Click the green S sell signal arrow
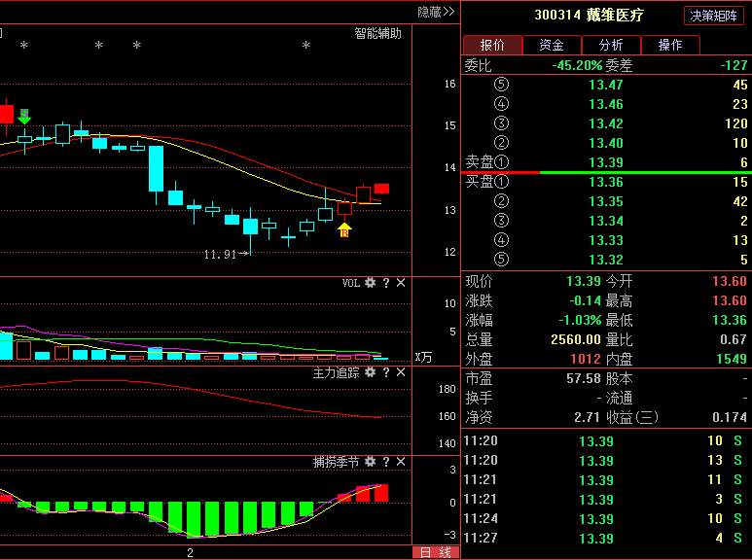The width and height of the screenshot is (752, 560). [x=24, y=116]
